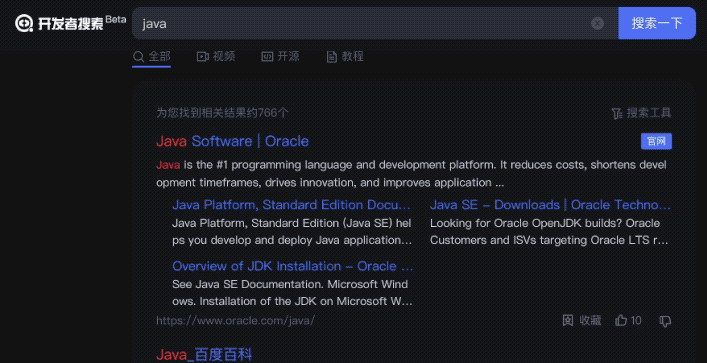Image resolution: width=707 pixels, height=363 pixels.
Task: Select the 全部 tab
Action: coord(152,57)
